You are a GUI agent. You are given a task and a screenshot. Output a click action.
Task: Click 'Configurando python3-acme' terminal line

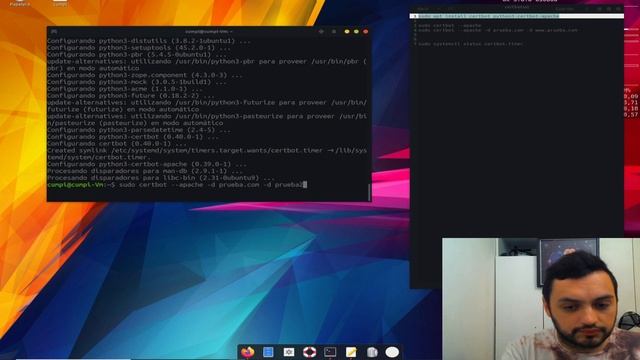124,89
